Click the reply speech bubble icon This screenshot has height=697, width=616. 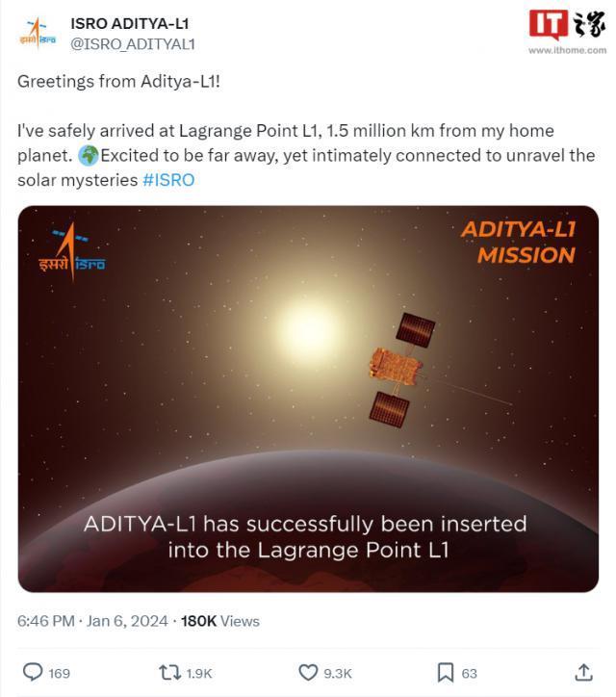pyautogui.click(x=33, y=672)
